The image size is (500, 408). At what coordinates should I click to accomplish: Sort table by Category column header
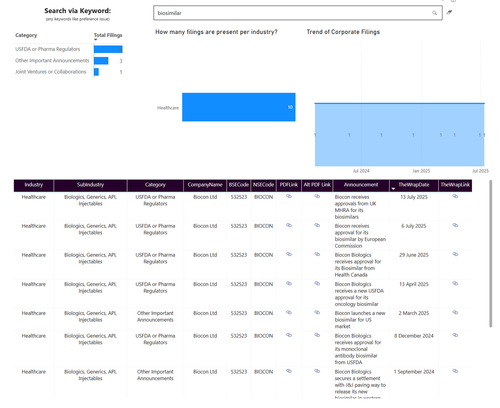click(155, 185)
